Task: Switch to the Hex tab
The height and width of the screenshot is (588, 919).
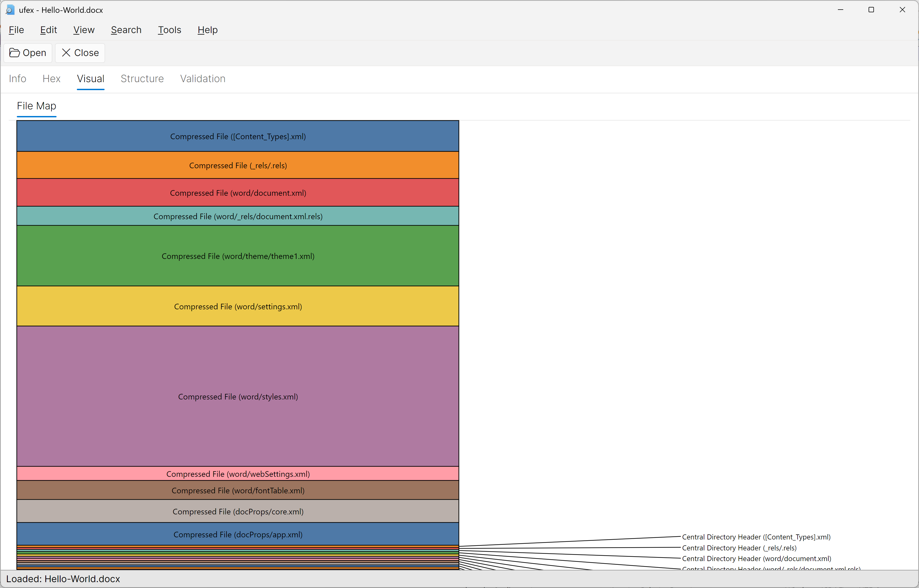Action: click(51, 79)
